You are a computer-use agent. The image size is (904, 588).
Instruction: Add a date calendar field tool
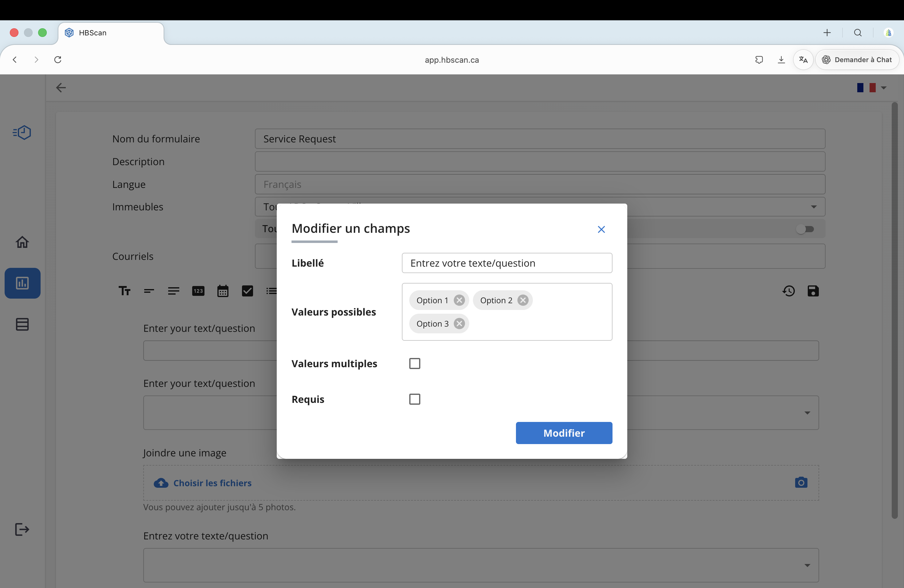(223, 291)
